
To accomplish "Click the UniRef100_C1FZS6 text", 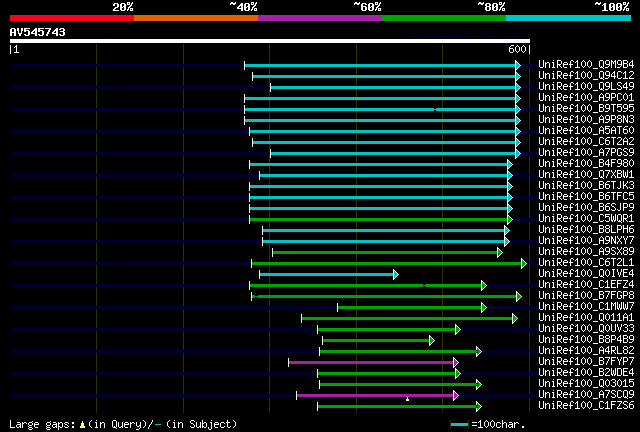I will coord(586,406).
